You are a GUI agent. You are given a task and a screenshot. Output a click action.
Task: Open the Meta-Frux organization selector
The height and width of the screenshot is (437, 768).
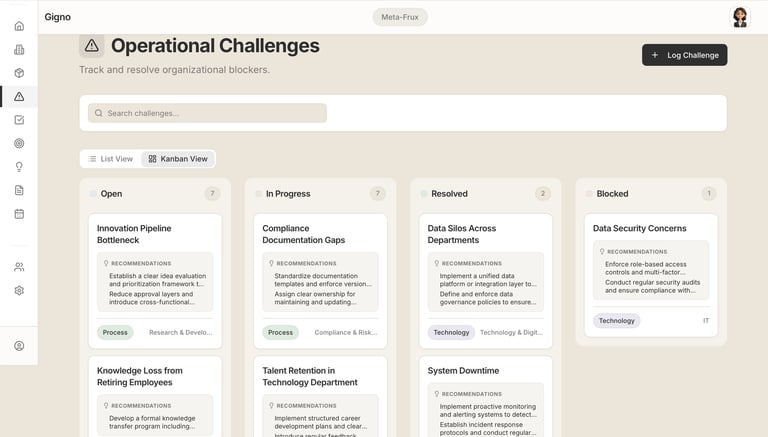coord(400,17)
